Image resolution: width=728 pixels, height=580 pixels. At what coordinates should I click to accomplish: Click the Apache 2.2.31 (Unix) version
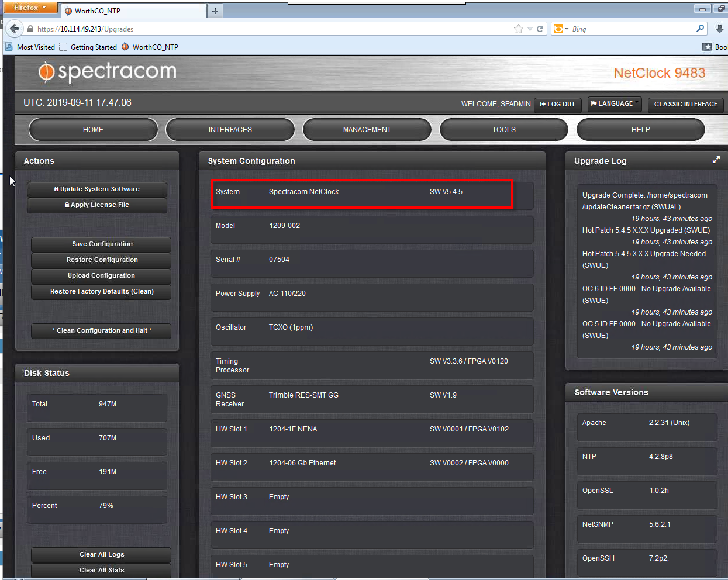[669, 423]
